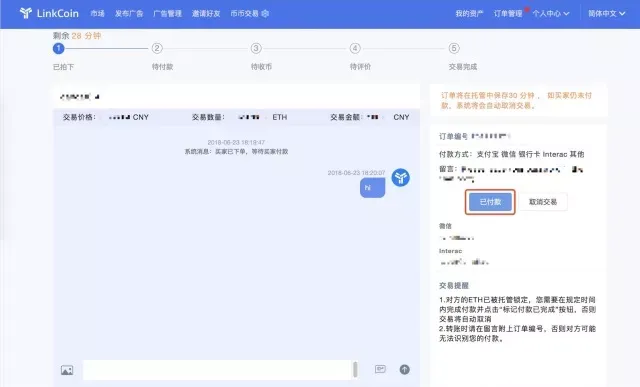Go to 订单管理

point(508,13)
